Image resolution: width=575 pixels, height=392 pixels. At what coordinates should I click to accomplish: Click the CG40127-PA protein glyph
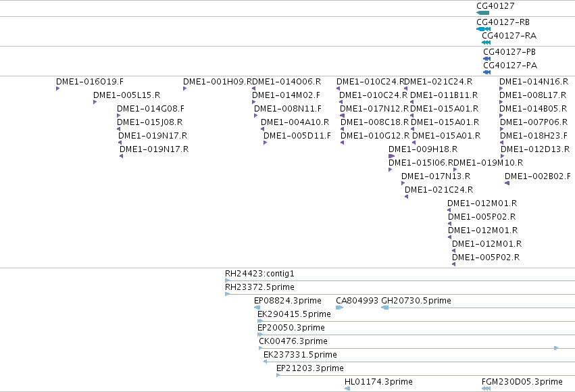click(487, 72)
